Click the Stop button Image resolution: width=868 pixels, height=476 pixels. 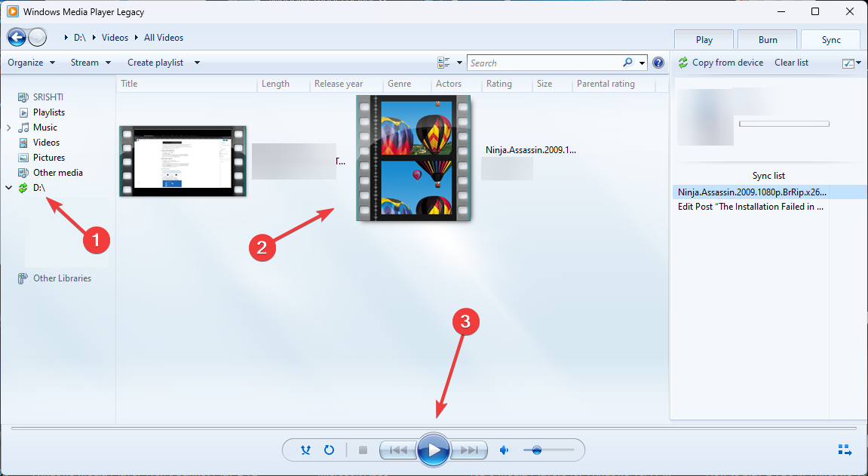[x=363, y=450]
